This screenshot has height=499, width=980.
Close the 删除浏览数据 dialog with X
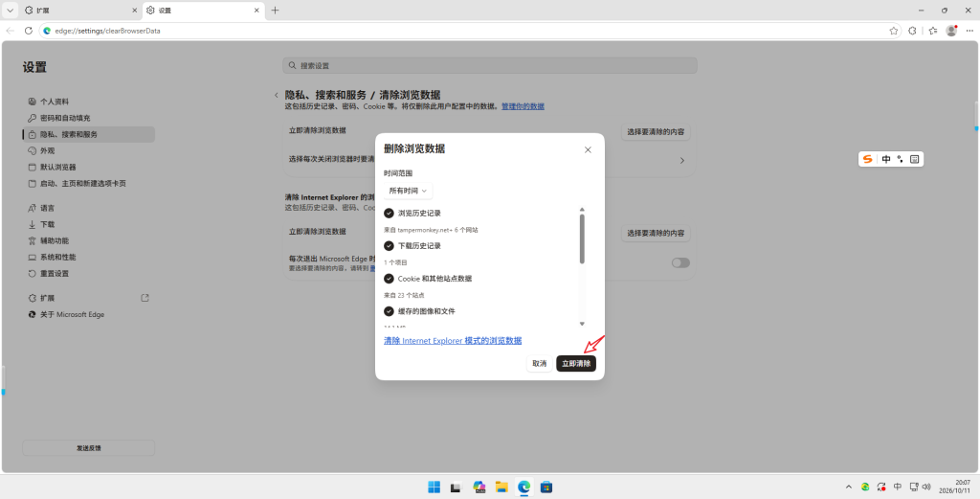[588, 149]
